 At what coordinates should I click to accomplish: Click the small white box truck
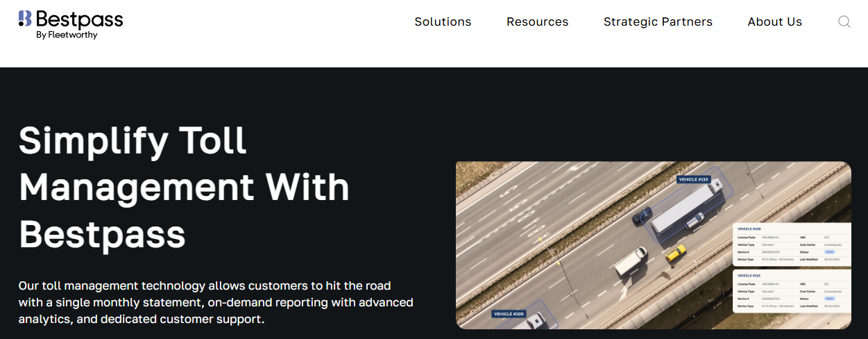click(x=631, y=262)
